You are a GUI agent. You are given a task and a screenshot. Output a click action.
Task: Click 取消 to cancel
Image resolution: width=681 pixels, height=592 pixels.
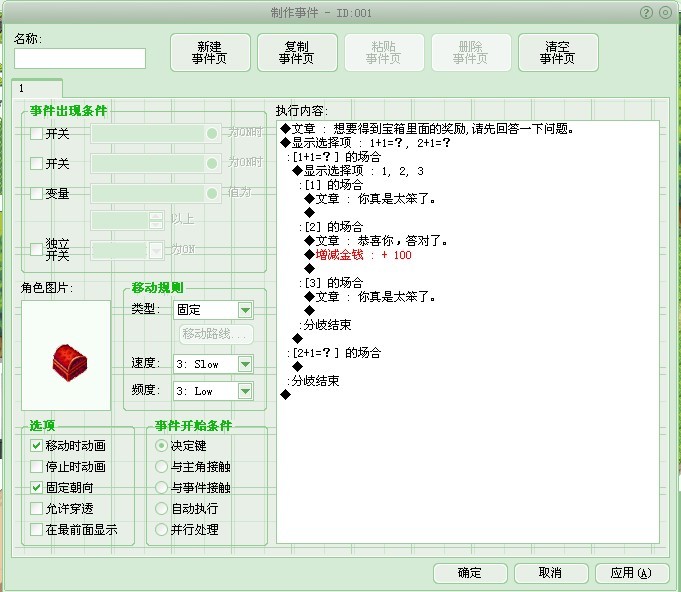[x=551, y=573]
